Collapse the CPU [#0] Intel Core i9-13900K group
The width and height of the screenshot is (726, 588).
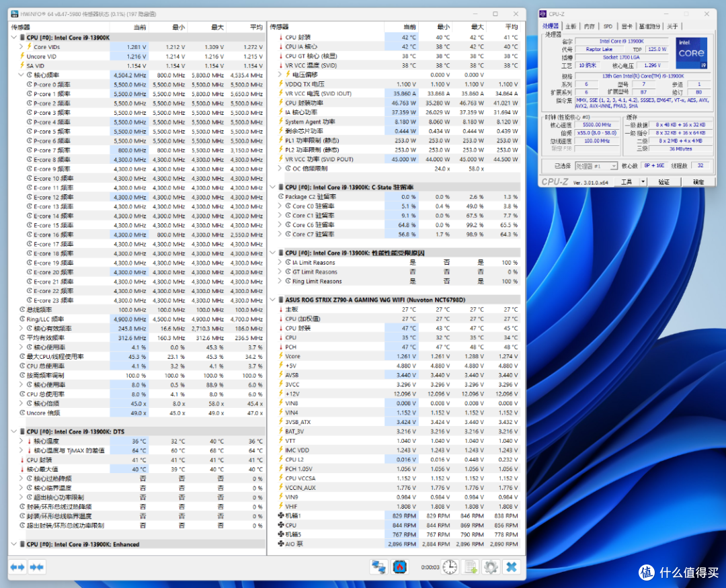(14, 38)
